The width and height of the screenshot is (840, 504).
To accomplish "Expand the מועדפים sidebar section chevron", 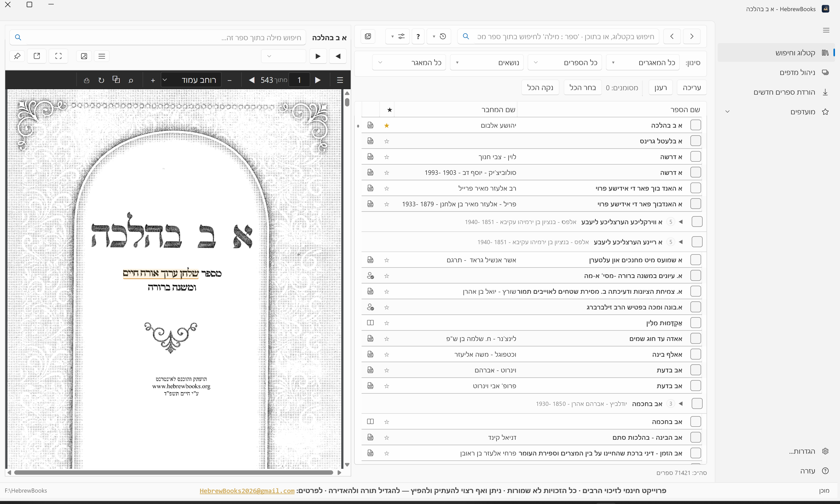I will 727,112.
